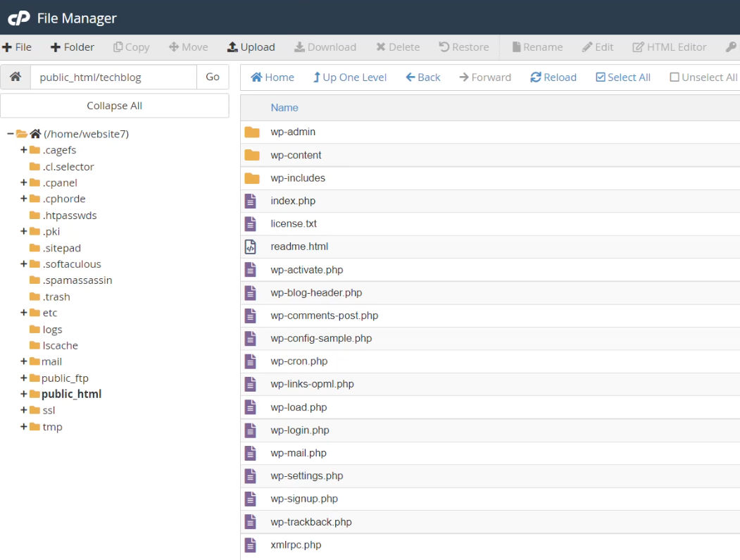Click the wp-content folder icon
The width and height of the screenshot is (740, 560).
click(x=252, y=155)
